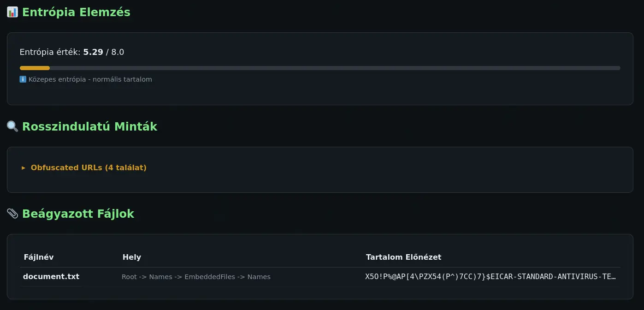Click the Tartalom Előnézet column header
This screenshot has height=310, width=644.
tap(403, 257)
